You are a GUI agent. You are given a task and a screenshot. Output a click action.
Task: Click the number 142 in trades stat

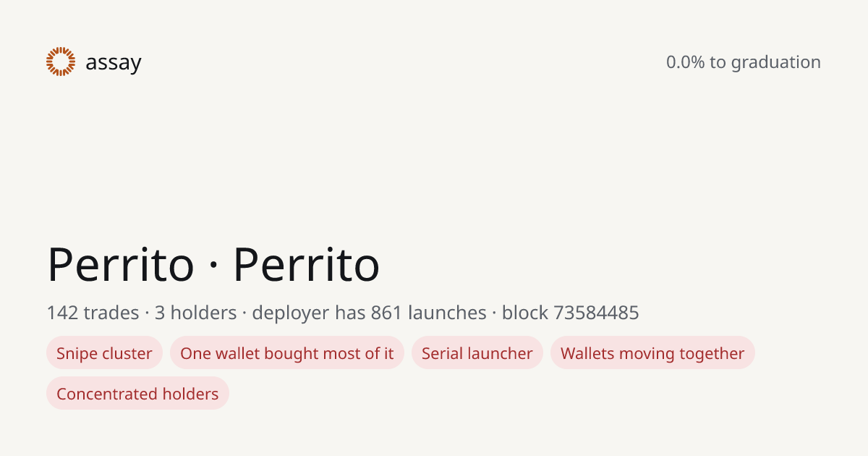pos(63,313)
